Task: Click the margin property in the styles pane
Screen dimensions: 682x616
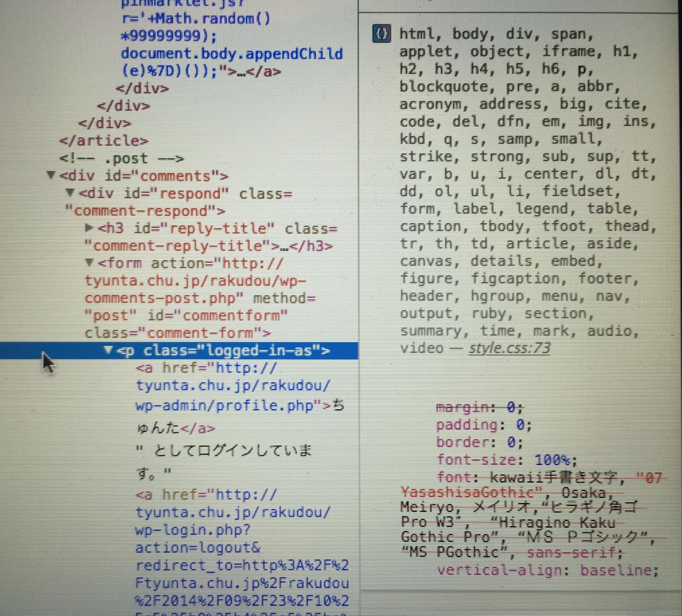Action: tap(462, 407)
